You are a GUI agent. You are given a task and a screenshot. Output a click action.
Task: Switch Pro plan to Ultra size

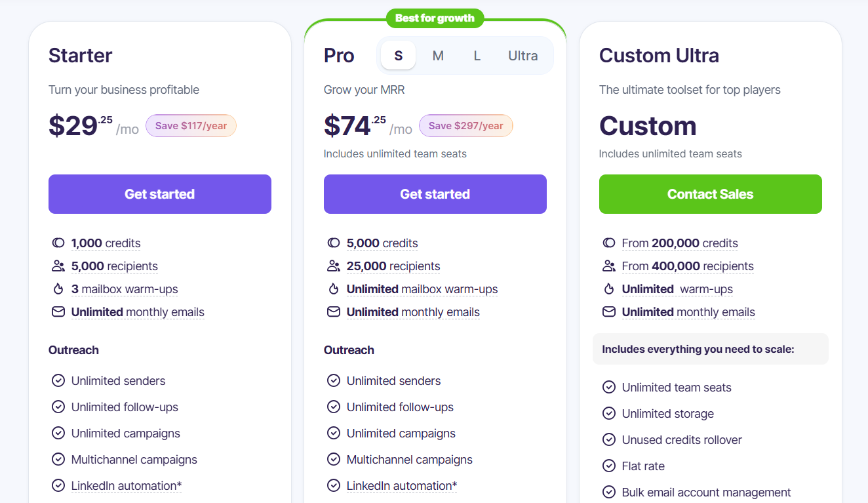point(523,56)
